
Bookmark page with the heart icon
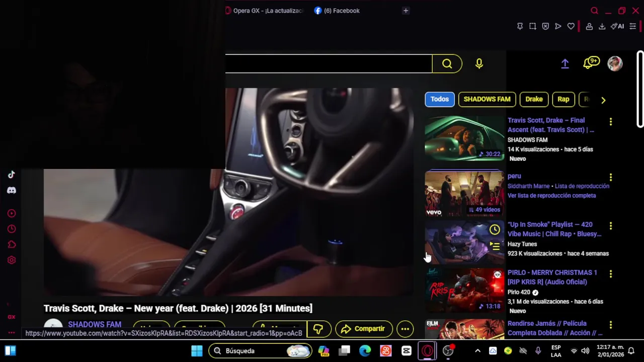point(571,26)
